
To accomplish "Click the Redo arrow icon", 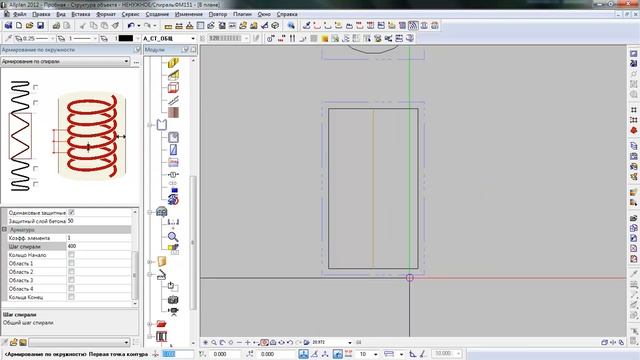I will pyautogui.click(x=147, y=25).
